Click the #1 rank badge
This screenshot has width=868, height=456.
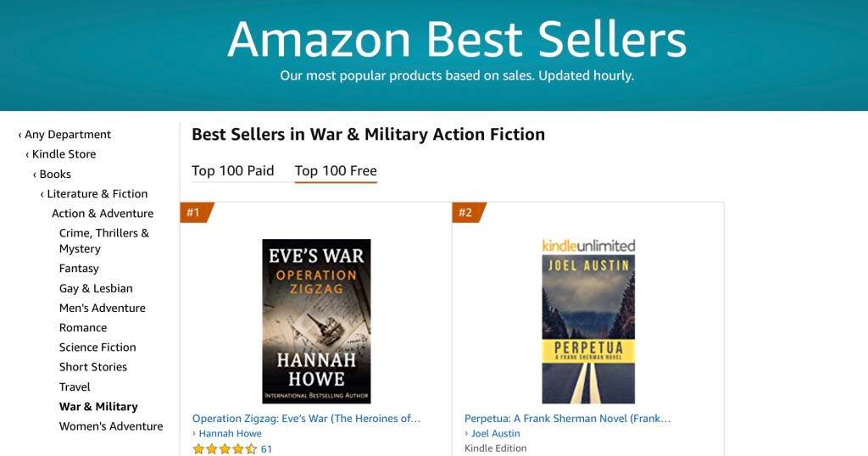(x=194, y=213)
